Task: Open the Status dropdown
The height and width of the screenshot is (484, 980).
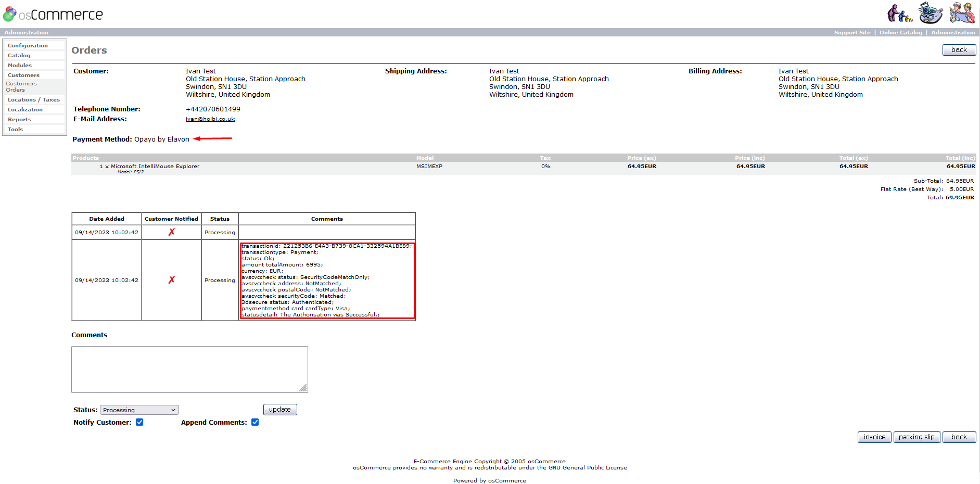Action: [139, 410]
